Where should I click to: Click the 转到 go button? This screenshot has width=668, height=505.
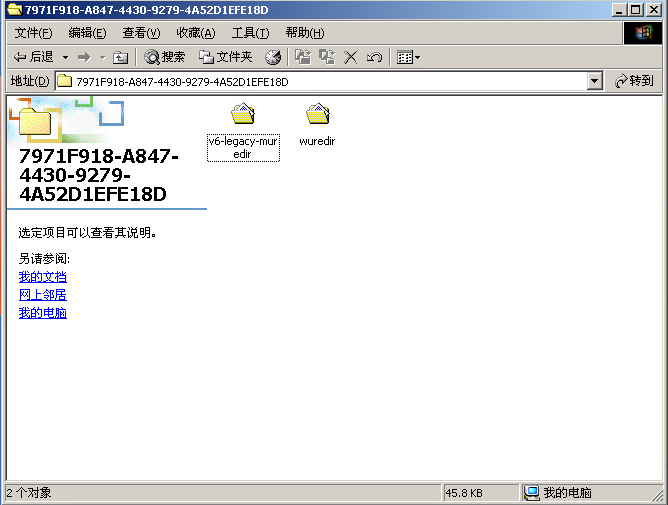click(634, 81)
